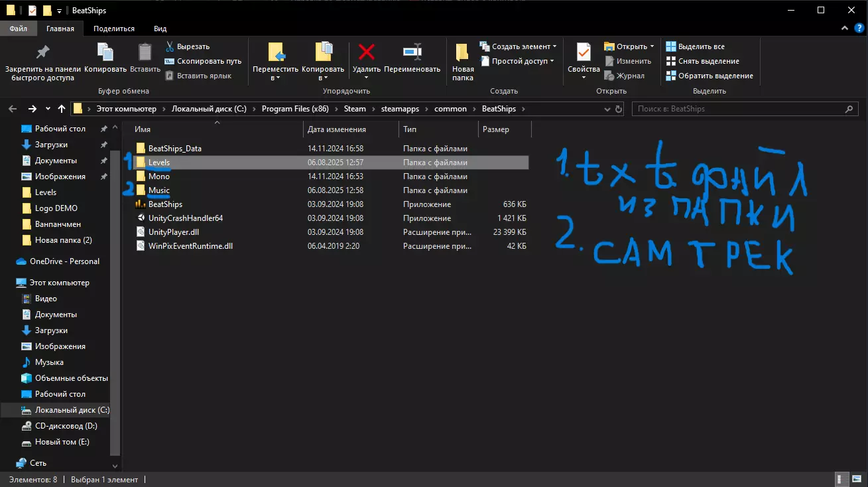Screen dimensions: 868x487
Task: Click Вставить ярлык in the ribbon
Action: click(198, 76)
